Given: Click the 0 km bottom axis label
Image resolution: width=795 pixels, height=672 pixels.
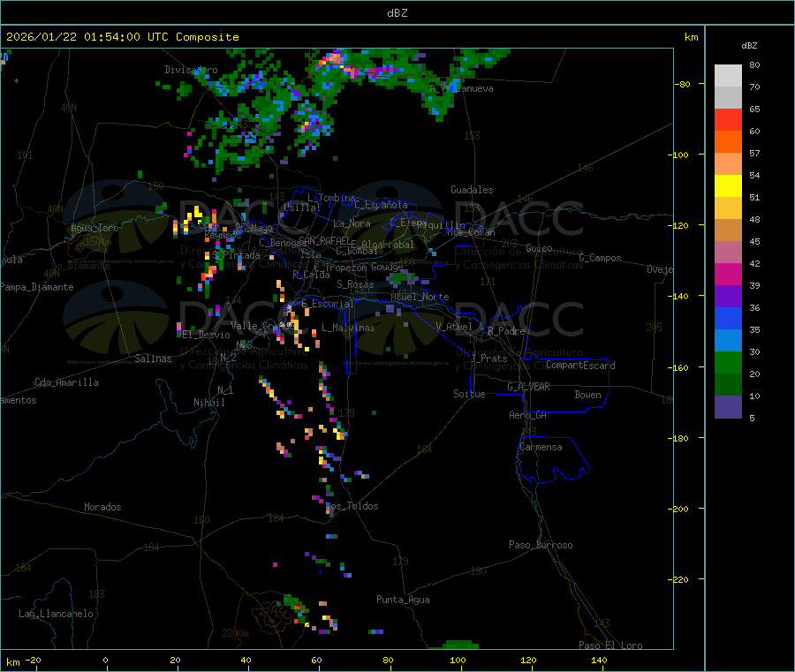Looking at the screenshot, I should 105,661.
